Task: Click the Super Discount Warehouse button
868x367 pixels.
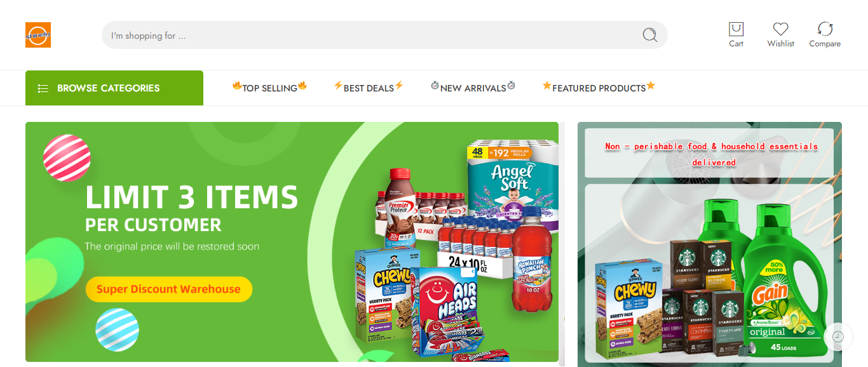Action: point(169,289)
